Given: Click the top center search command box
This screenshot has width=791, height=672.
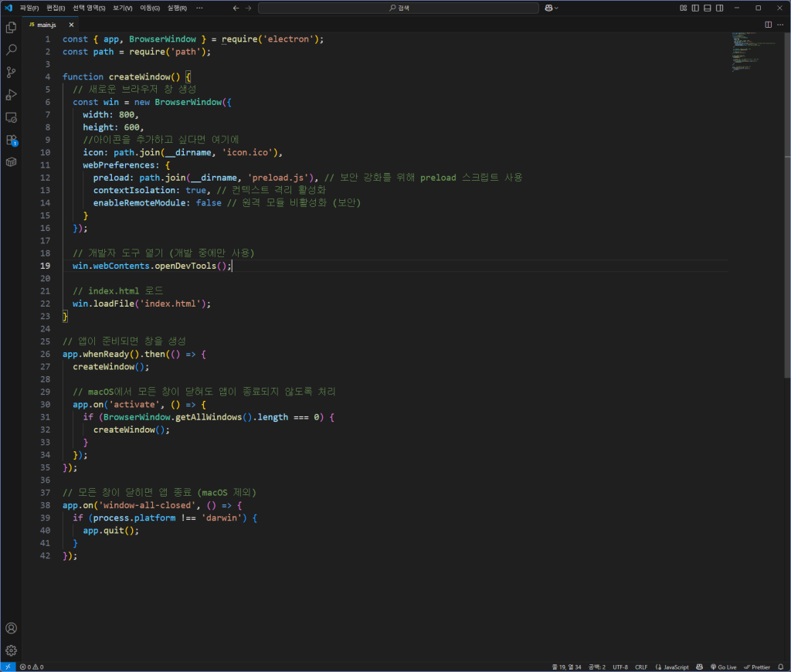Looking at the screenshot, I should coord(399,8).
